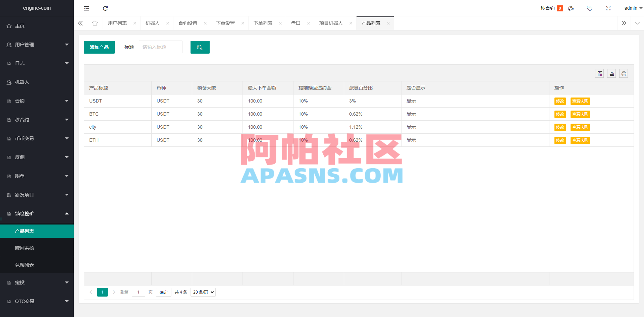
Task: Focus the 标题 search input field
Action: (x=161, y=47)
